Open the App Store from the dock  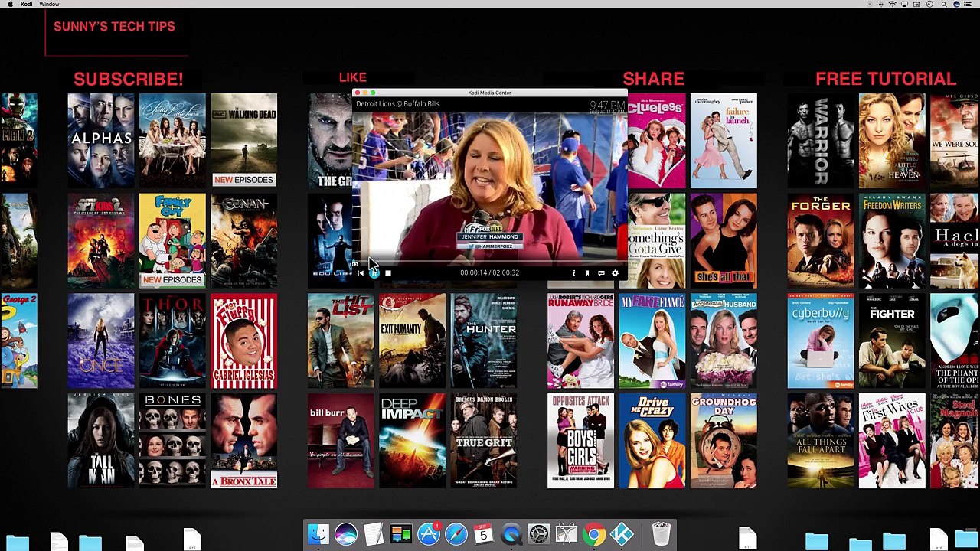(429, 533)
